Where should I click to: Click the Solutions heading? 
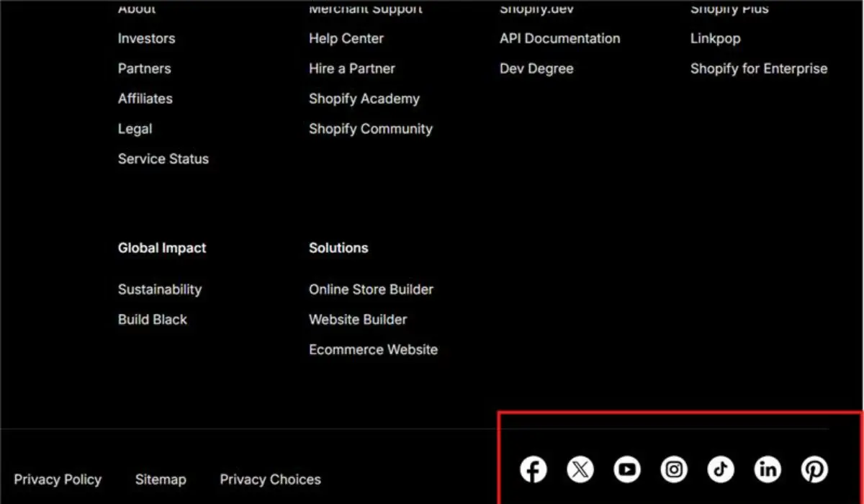tap(338, 248)
